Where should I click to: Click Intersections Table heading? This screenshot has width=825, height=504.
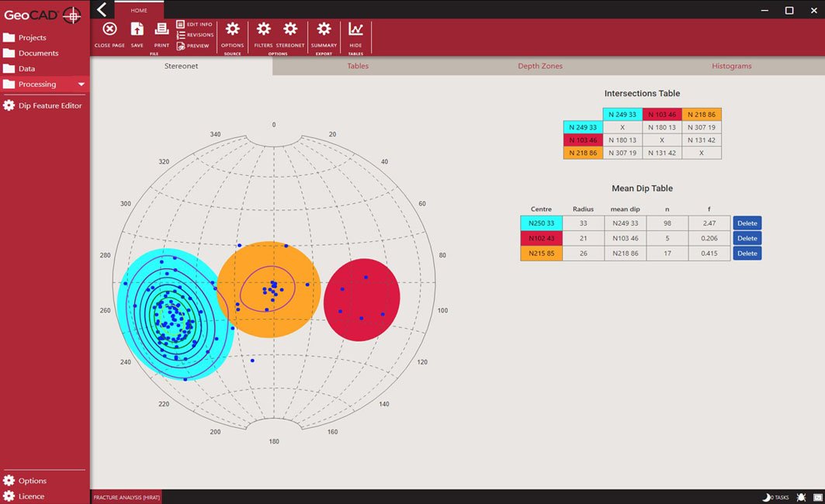coord(642,94)
